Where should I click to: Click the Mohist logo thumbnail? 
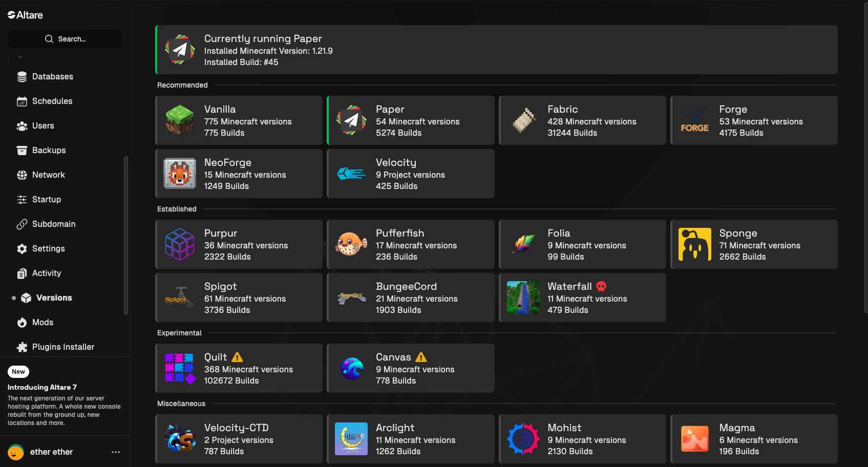[523, 439]
